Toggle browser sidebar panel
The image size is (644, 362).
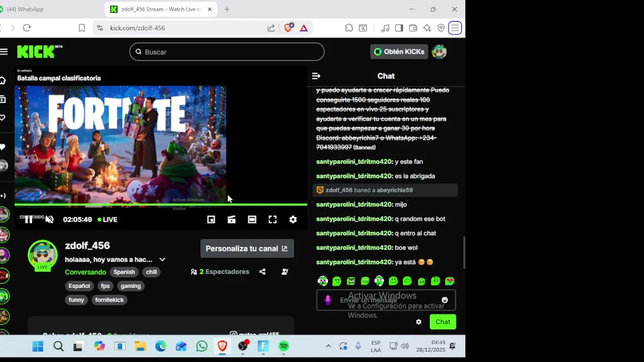pyautogui.click(x=399, y=28)
